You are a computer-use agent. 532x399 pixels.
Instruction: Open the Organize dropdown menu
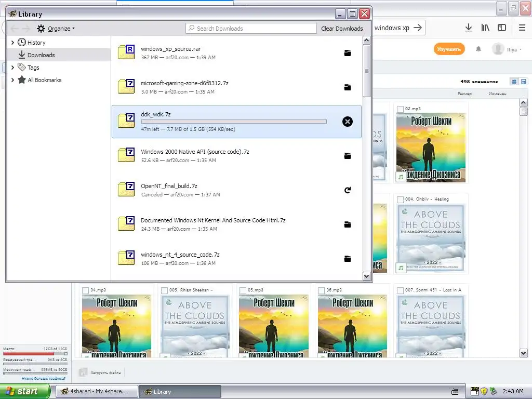pyautogui.click(x=56, y=29)
